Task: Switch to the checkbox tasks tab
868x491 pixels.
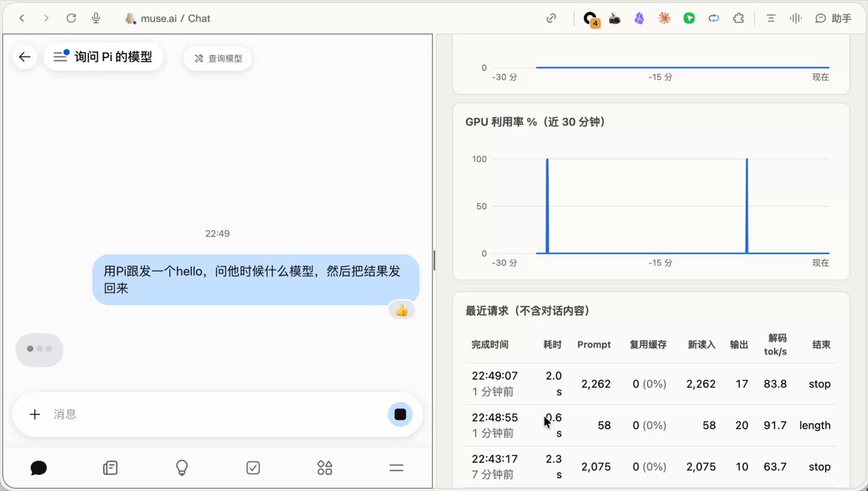Action: point(253,468)
